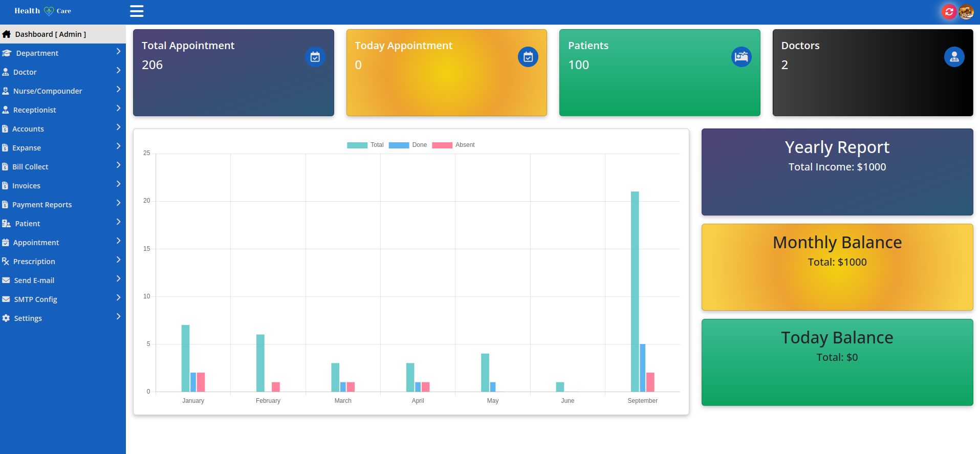Expand the Nurse/Compounder chevron
This screenshot has width=980, height=454.
coord(118,89)
